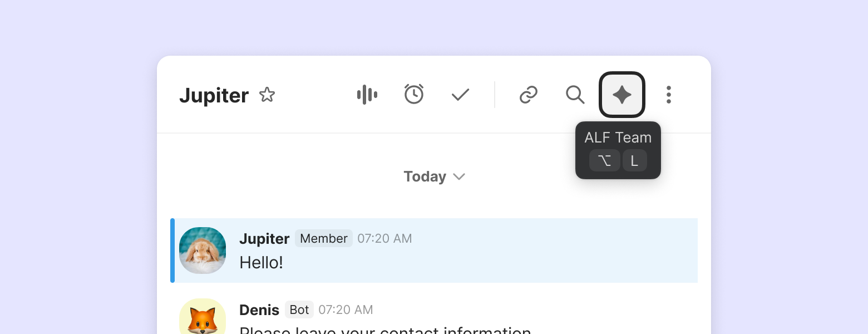
Task: Open the three-dot more options menu
Action: 669,95
